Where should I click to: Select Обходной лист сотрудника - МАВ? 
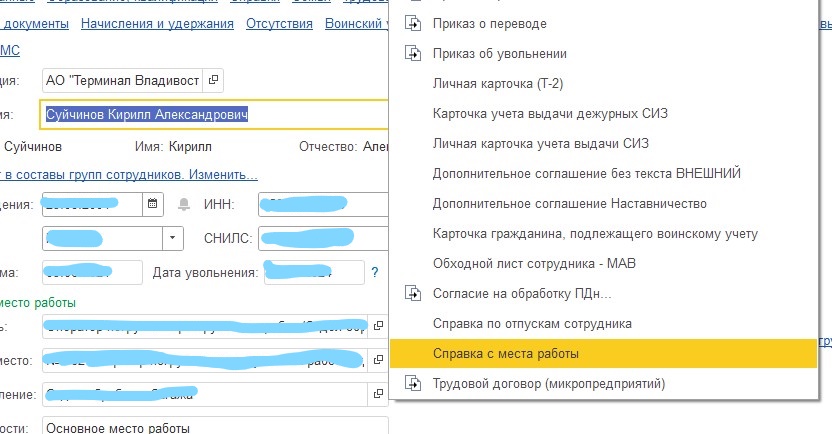535,263
